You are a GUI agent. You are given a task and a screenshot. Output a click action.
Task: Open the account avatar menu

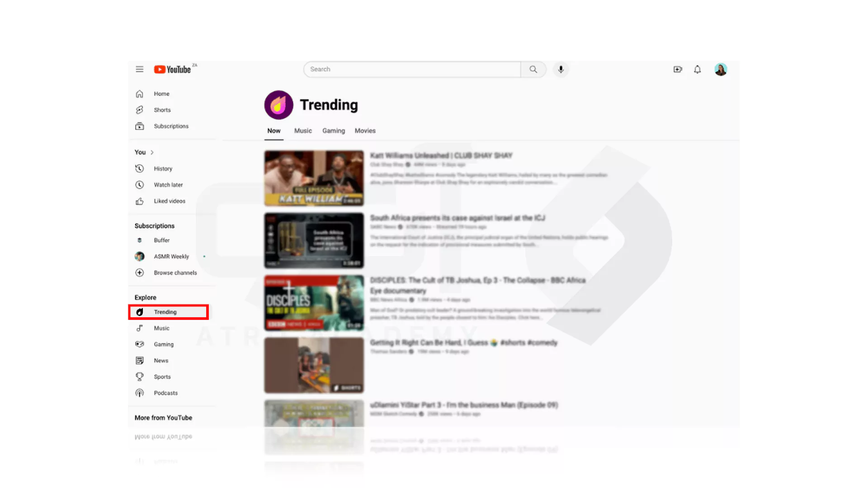(721, 69)
